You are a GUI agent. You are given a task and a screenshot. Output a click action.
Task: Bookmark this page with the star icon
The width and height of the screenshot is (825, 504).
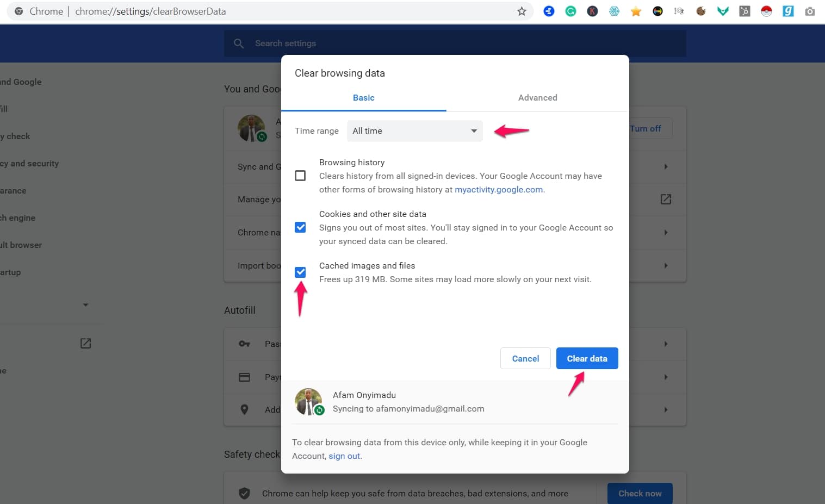[522, 11]
